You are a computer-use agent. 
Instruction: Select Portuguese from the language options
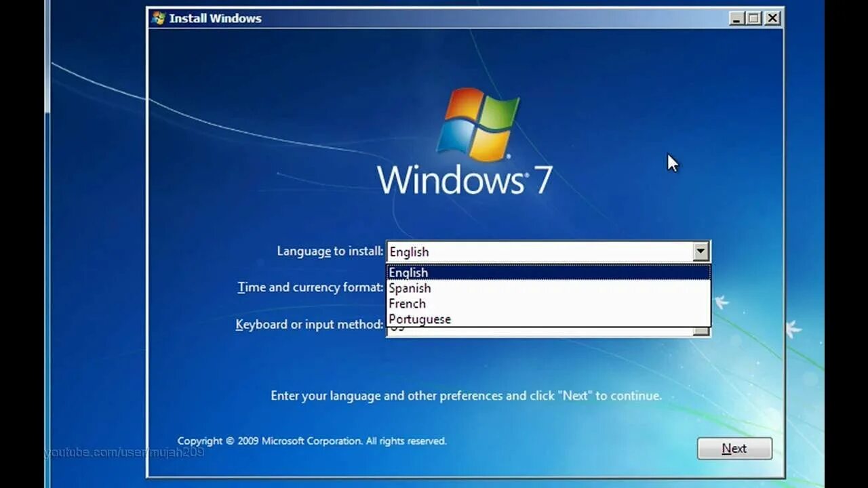pyautogui.click(x=548, y=319)
